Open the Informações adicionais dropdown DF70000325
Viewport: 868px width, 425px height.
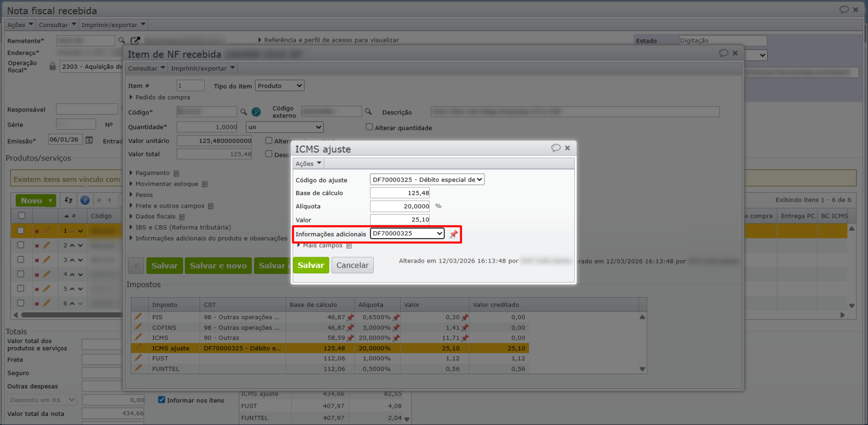[x=407, y=234]
